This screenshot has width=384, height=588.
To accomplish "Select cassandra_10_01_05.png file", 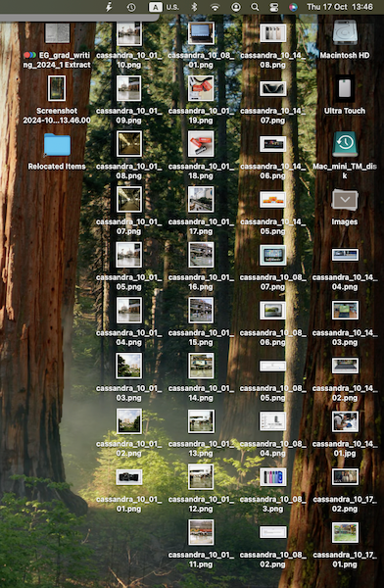I will (128, 255).
